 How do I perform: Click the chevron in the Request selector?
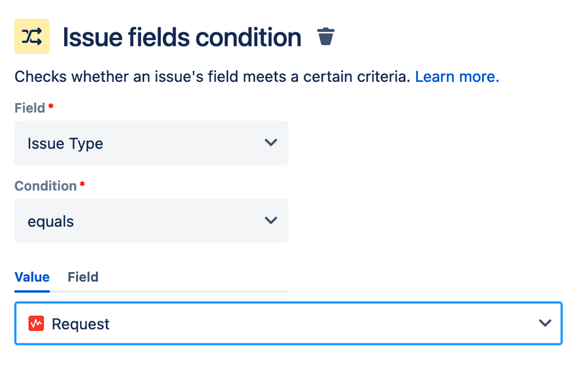tap(545, 323)
